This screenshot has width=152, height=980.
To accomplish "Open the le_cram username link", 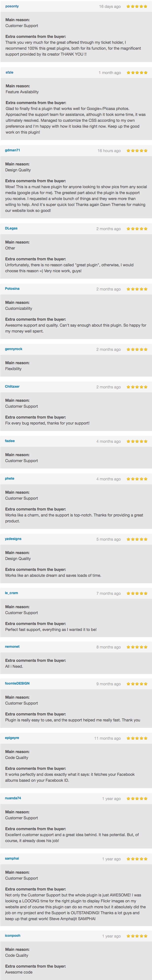I will [x=11, y=593].
